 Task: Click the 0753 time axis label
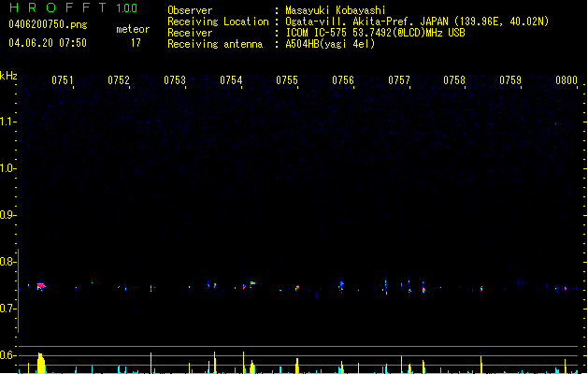point(175,80)
